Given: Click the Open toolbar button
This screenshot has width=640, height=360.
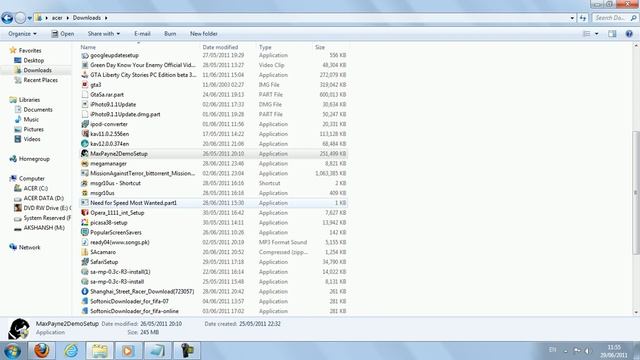Looking at the screenshot, I should click(62, 34).
